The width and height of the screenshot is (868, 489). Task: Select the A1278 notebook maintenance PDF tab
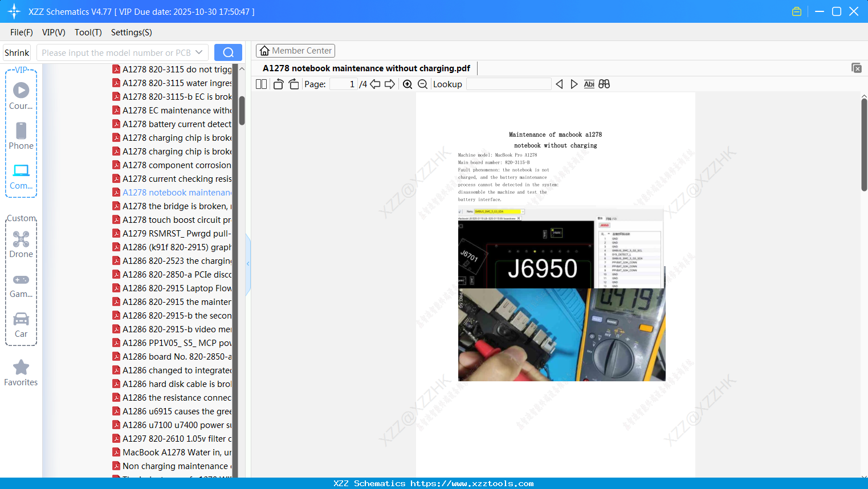click(x=366, y=68)
